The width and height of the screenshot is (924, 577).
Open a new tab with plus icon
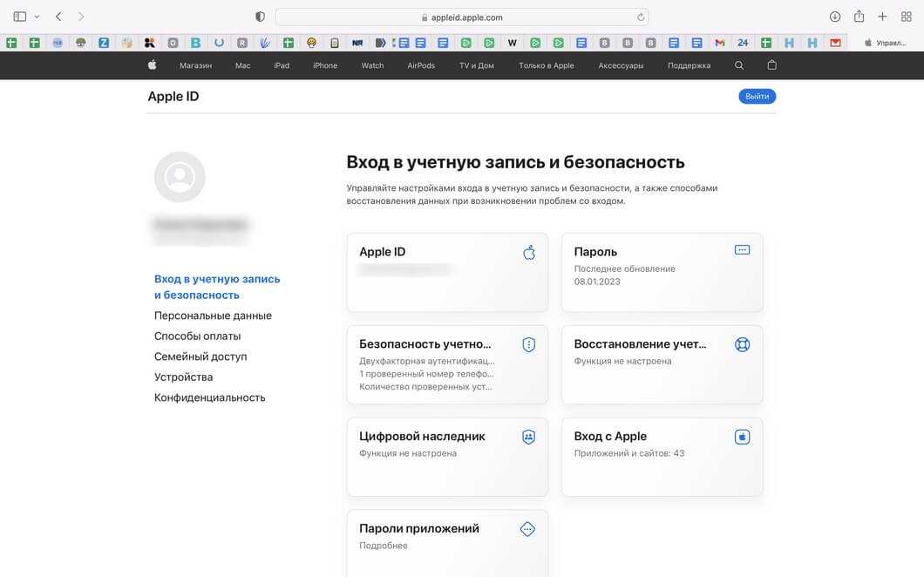pyautogui.click(x=882, y=17)
